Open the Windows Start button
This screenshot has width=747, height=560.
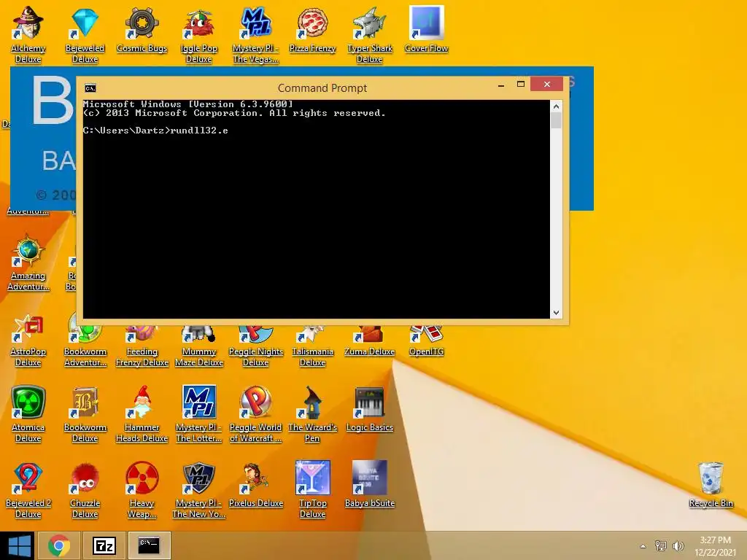19,545
